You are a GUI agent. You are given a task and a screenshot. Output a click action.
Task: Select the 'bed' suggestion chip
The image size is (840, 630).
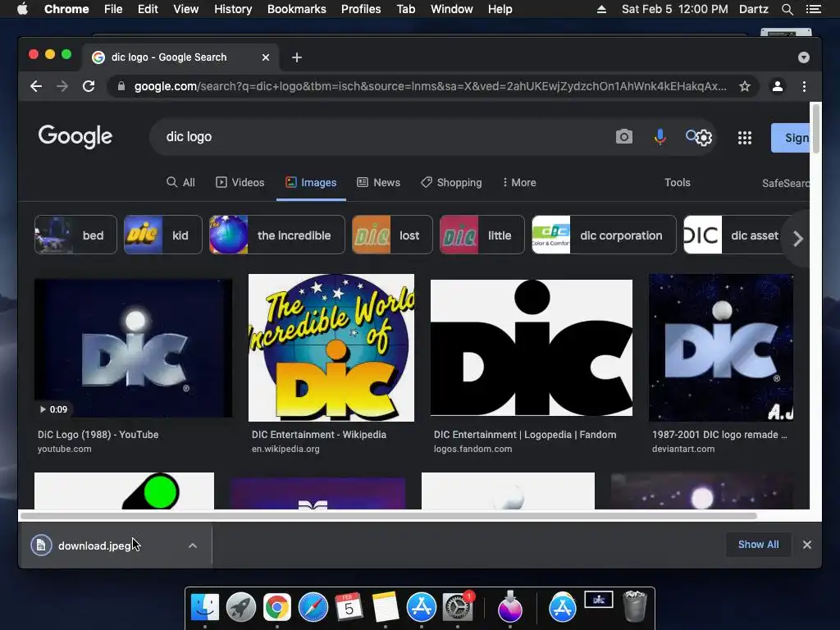[75, 235]
